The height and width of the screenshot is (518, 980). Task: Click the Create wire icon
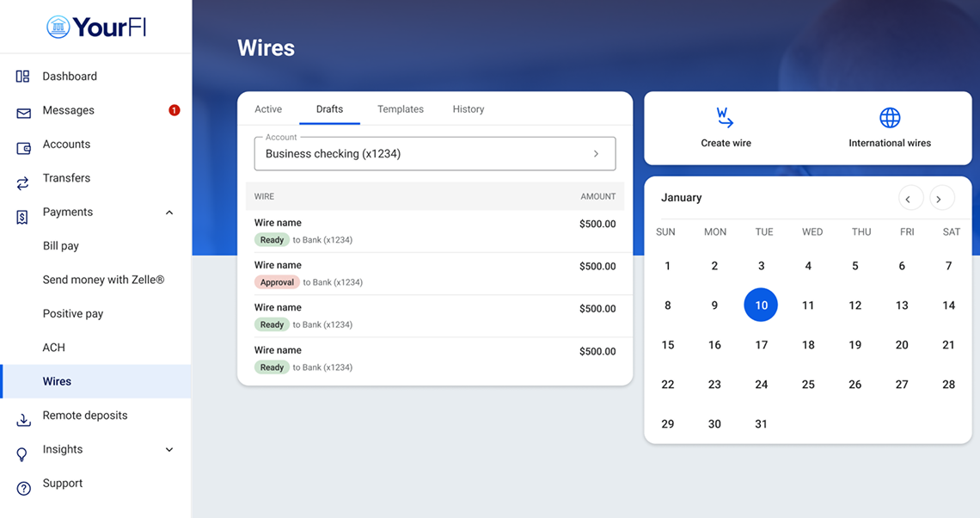pos(725,117)
